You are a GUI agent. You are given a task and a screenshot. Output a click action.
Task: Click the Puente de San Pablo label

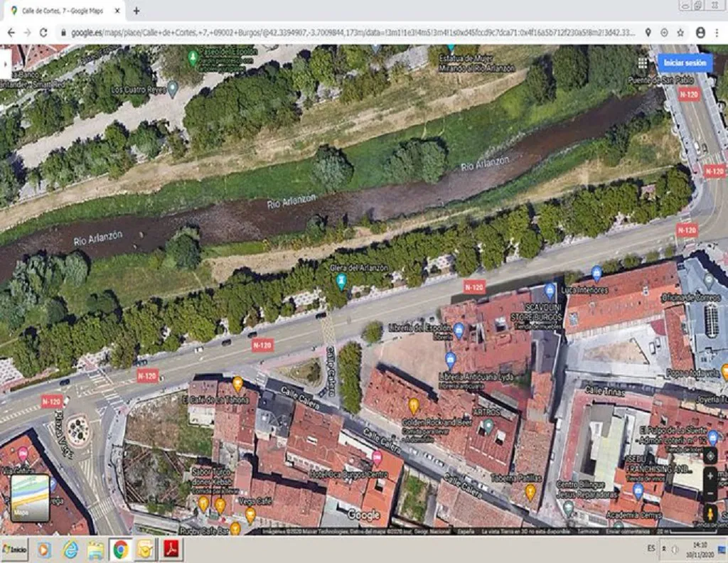coord(660,80)
